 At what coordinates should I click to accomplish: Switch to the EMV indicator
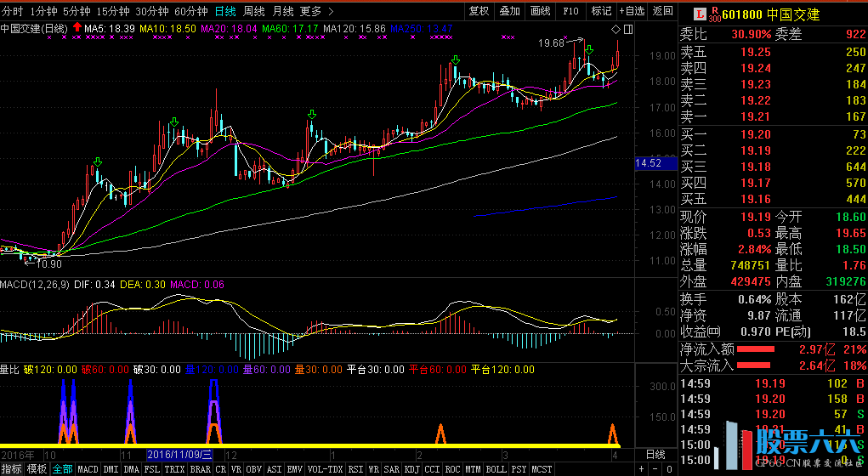(x=295, y=469)
